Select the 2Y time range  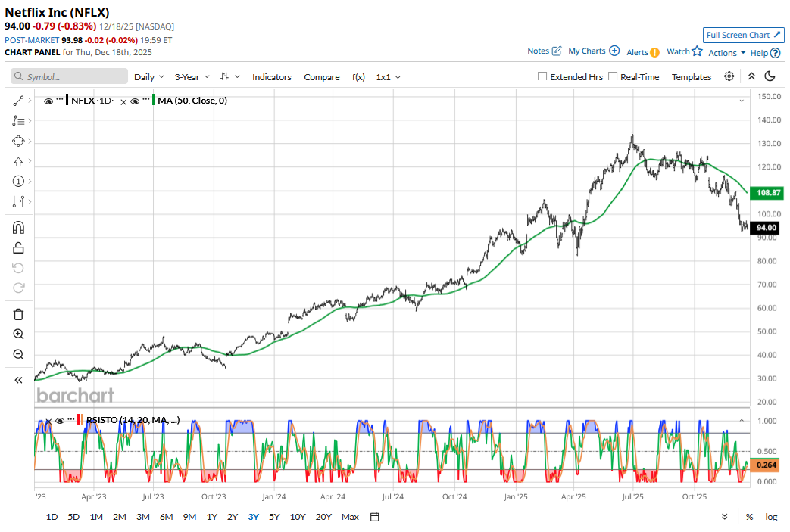[233, 517]
